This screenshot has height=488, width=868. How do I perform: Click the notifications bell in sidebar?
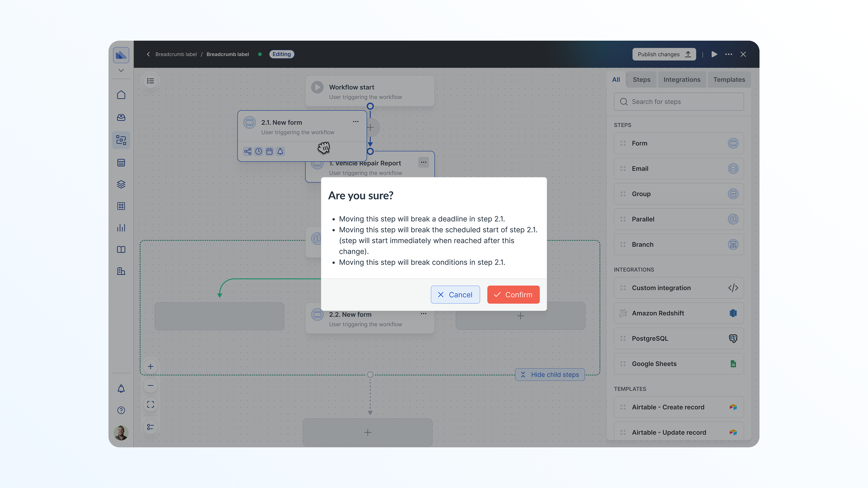coord(121,389)
